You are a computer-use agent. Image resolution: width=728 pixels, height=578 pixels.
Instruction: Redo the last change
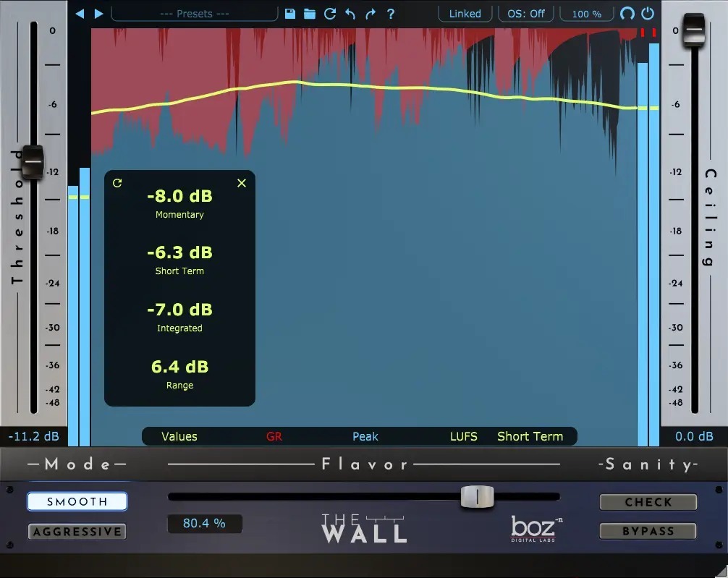[x=370, y=13]
